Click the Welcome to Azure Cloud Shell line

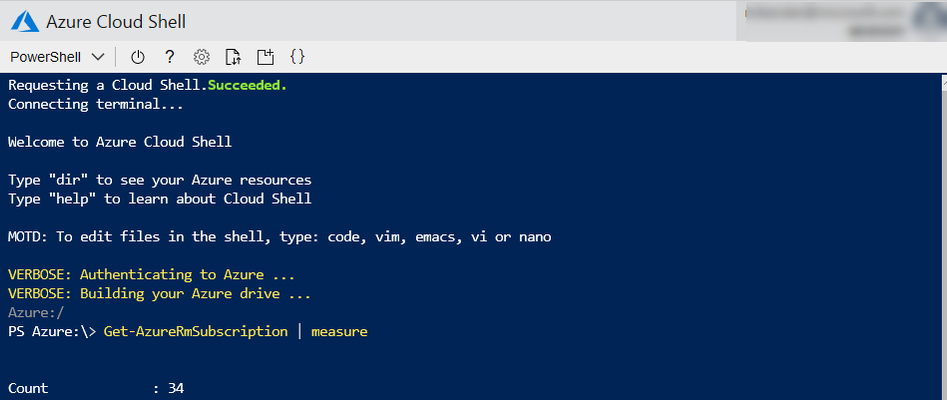pyautogui.click(x=120, y=143)
